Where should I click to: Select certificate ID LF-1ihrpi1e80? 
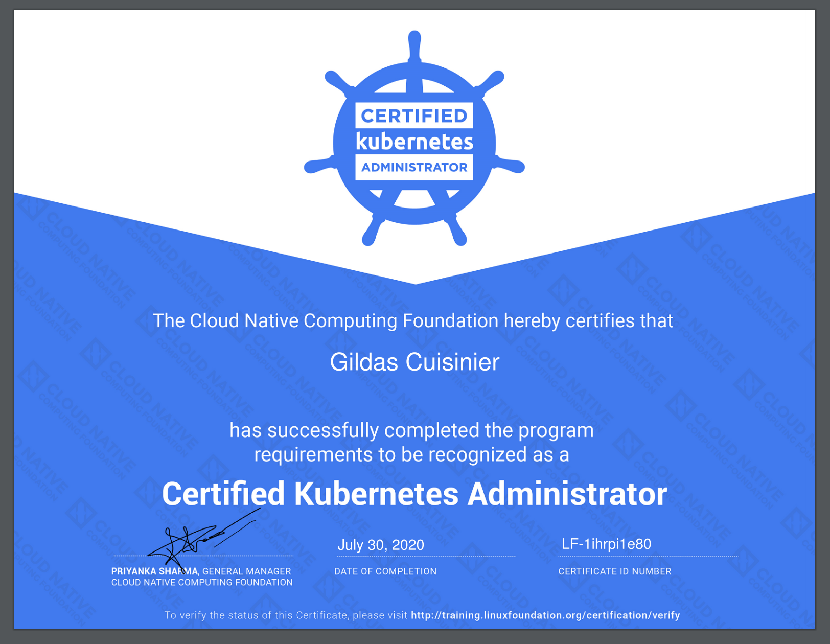pyautogui.click(x=606, y=544)
